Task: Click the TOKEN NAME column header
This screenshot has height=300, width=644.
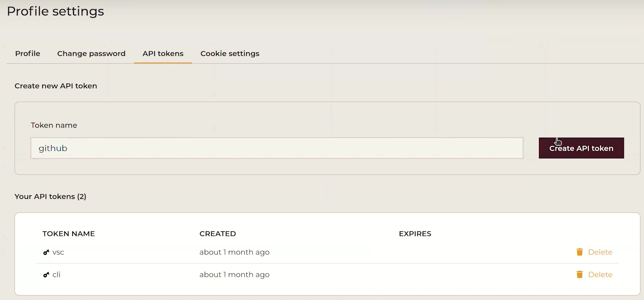Action: tap(69, 234)
